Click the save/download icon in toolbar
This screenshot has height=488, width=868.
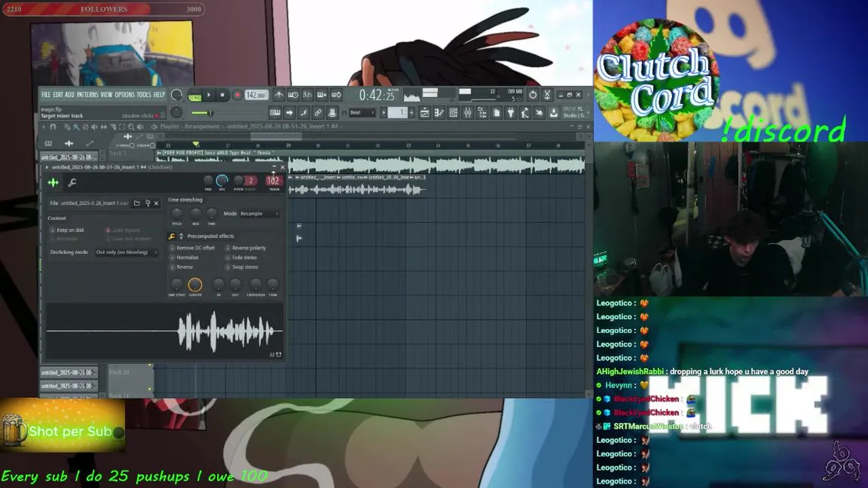[553, 113]
